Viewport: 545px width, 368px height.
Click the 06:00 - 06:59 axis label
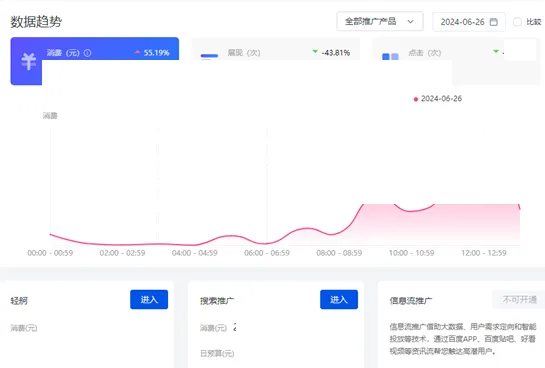click(267, 253)
